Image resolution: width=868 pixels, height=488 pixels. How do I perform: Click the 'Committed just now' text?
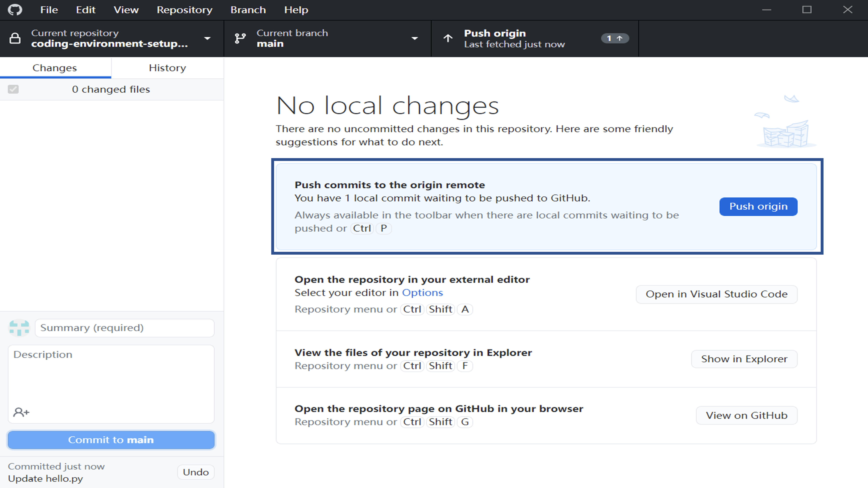click(x=56, y=467)
